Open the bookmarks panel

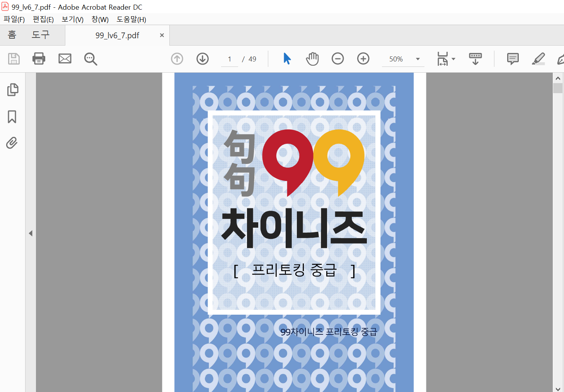(x=12, y=117)
